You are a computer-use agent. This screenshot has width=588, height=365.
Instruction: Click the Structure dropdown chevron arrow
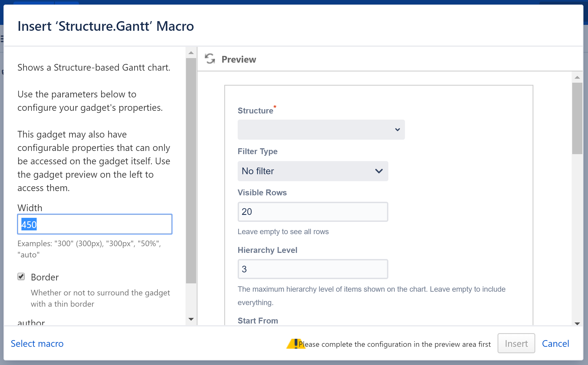click(398, 130)
